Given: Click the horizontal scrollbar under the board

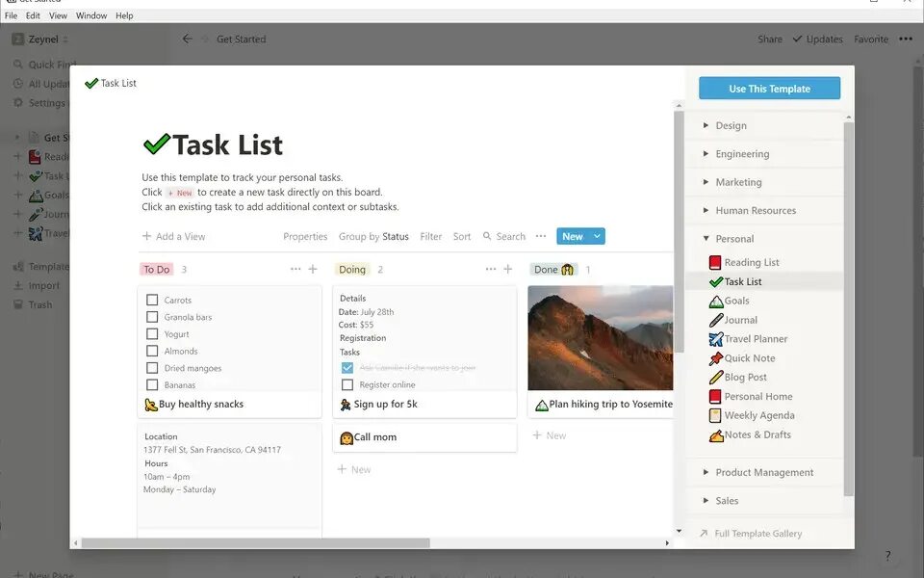Looking at the screenshot, I should pyautogui.click(x=256, y=542).
